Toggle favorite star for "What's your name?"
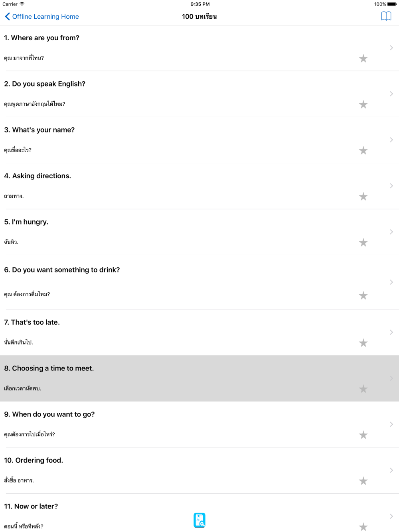Viewport: 399px width, 532px height. (363, 150)
